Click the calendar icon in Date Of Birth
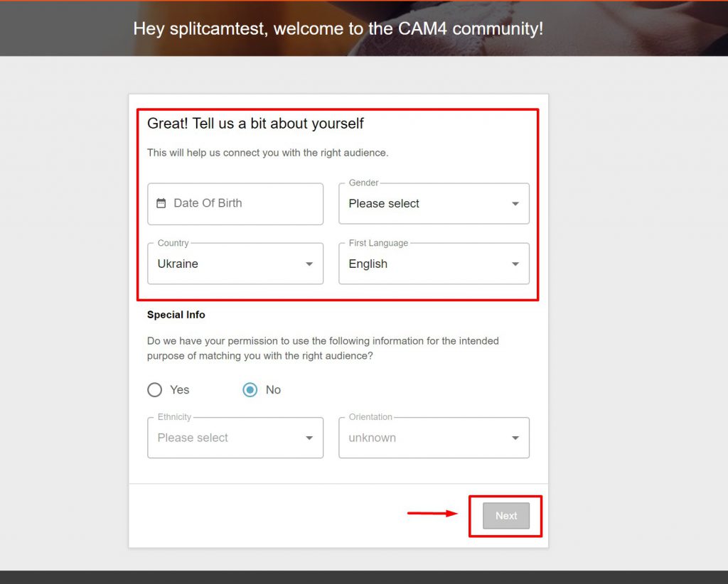Image resolution: width=728 pixels, height=584 pixels. (x=161, y=203)
